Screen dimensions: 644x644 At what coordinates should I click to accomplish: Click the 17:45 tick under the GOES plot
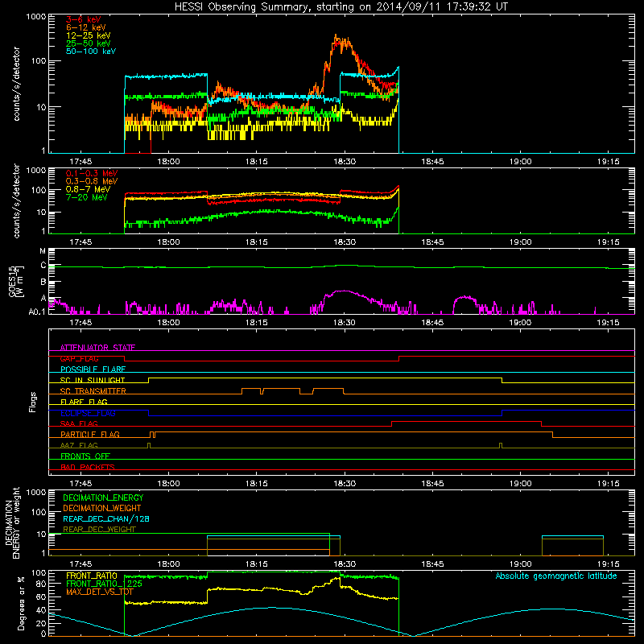click(x=80, y=323)
